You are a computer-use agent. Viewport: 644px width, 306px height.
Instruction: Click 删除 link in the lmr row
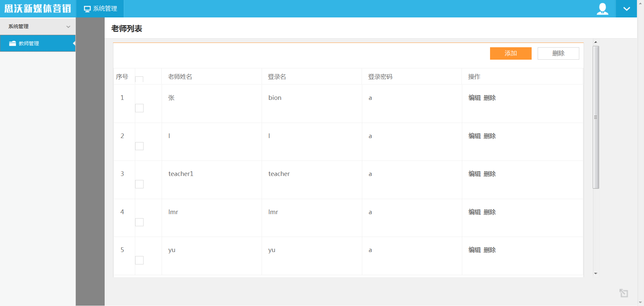[490, 212]
